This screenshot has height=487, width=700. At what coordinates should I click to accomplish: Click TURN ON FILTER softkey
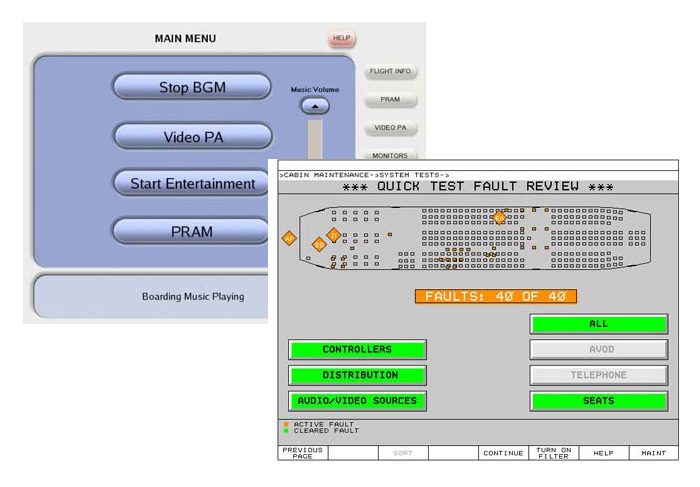point(553,453)
